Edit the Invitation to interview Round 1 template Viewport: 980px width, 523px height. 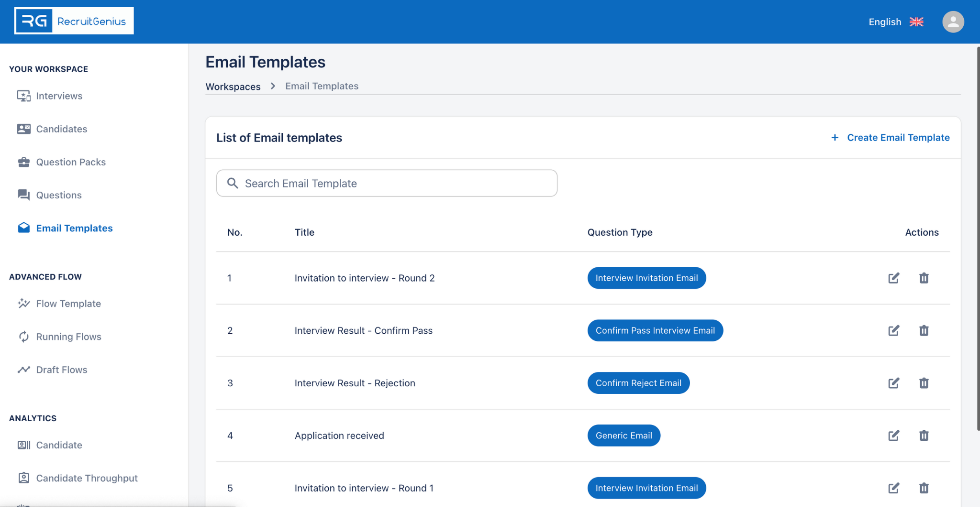[x=893, y=488]
